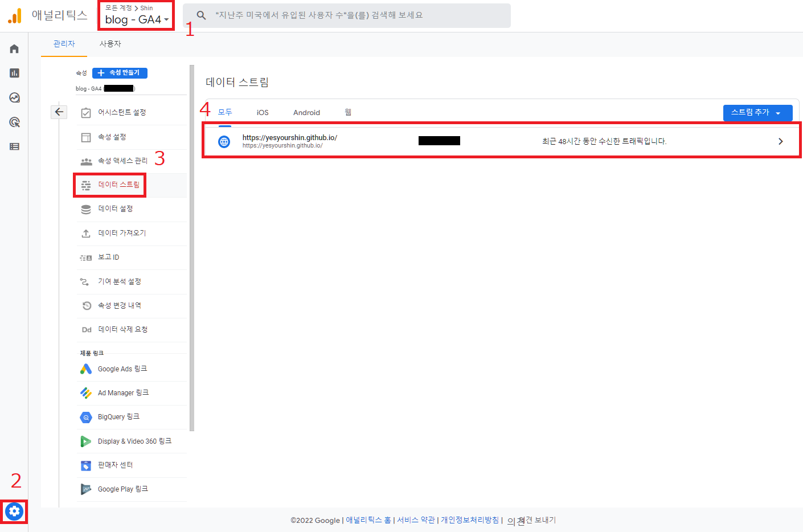Open the Reports bar chart icon
803x532 pixels.
pos(14,73)
